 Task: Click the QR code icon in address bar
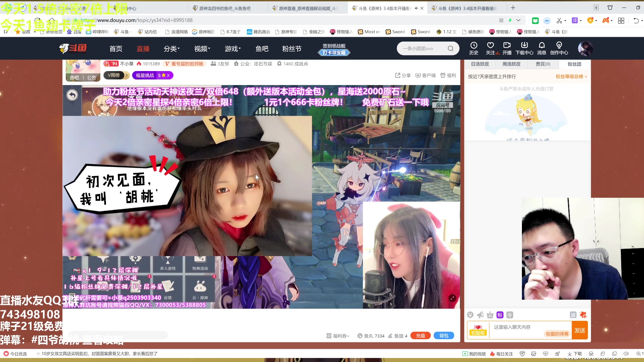[501, 20]
